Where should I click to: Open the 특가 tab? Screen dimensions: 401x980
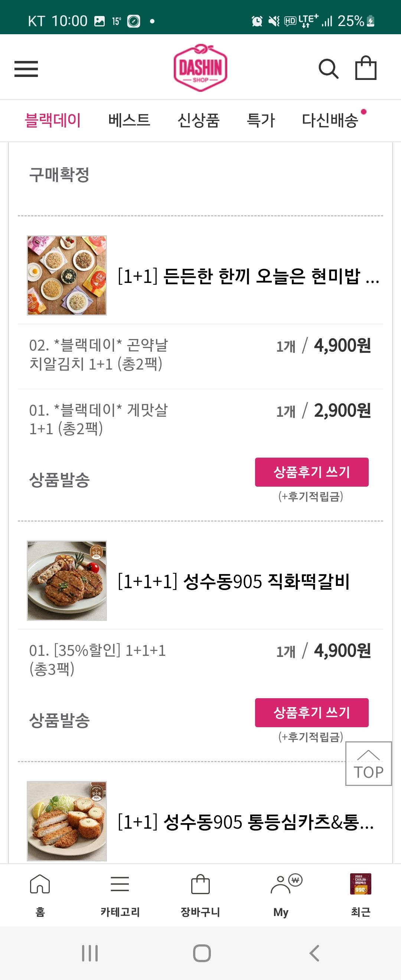261,120
